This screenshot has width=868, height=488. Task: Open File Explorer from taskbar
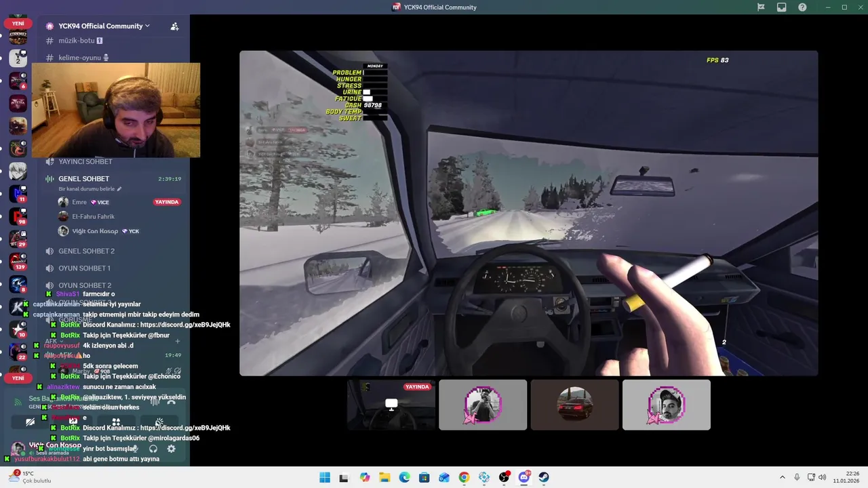tap(384, 477)
